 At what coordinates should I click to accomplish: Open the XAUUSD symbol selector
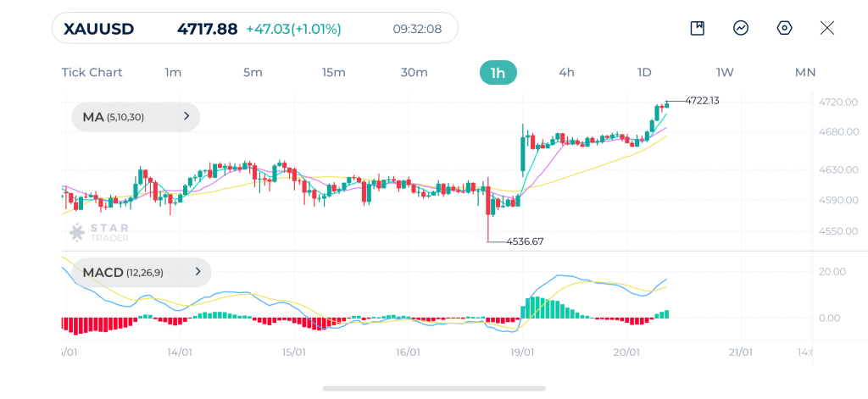pyautogui.click(x=98, y=29)
